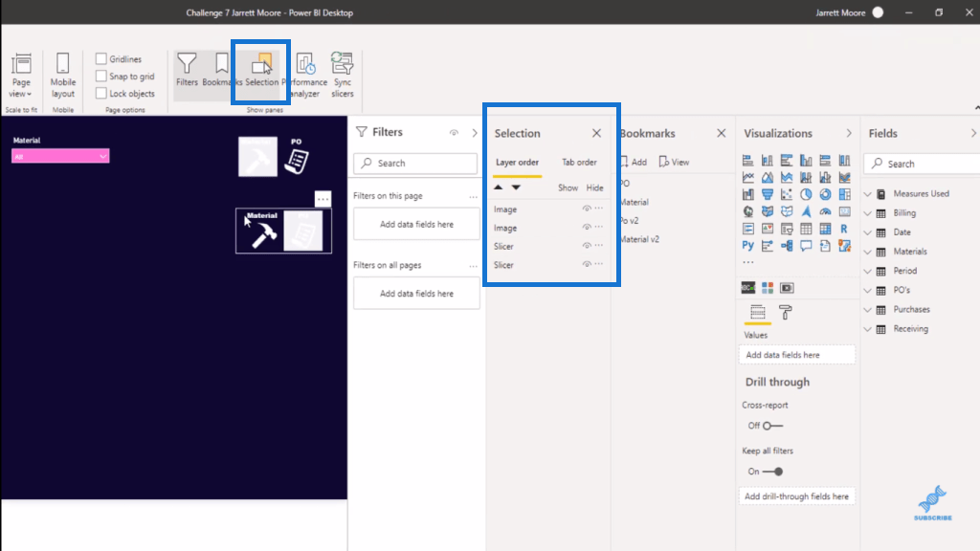Click the Bookmarks ribbon button
980x551 pixels.
point(221,69)
